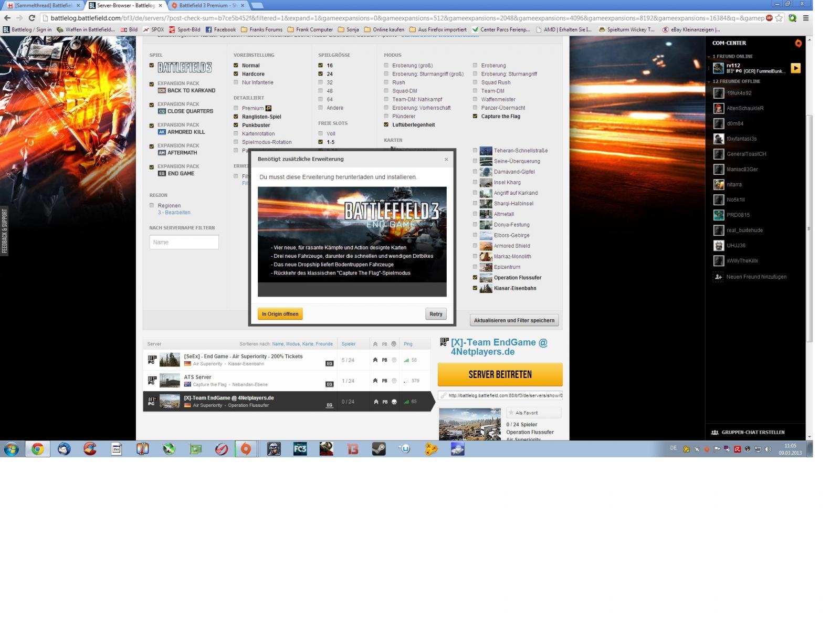
Task: Click the skull column header icon
Action: coord(394,344)
